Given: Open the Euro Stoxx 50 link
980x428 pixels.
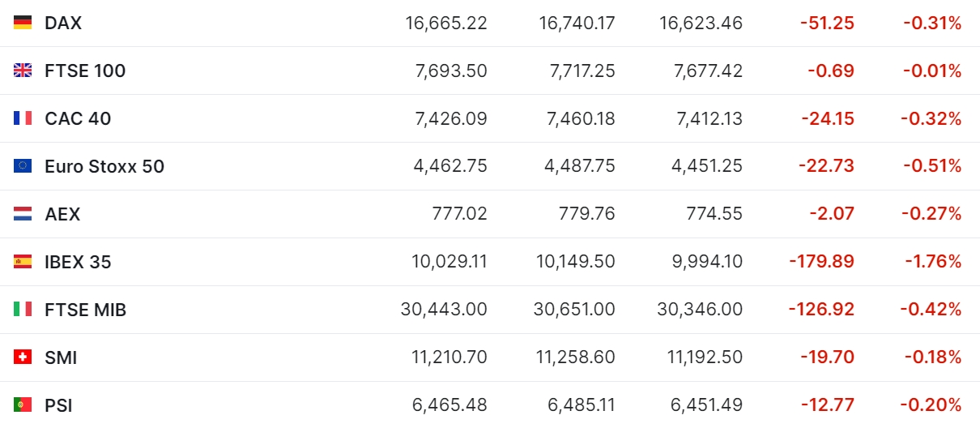Looking at the screenshot, I should [104, 166].
